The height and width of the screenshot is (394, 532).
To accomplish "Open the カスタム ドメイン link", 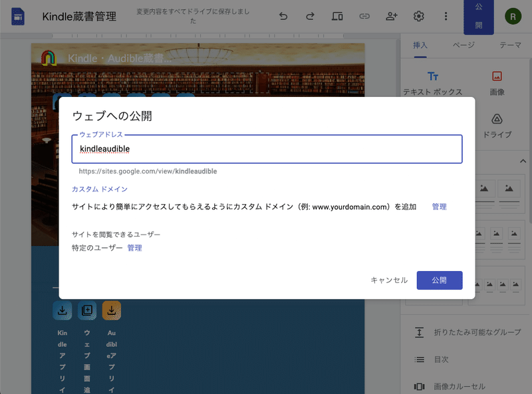I will pyautogui.click(x=99, y=189).
